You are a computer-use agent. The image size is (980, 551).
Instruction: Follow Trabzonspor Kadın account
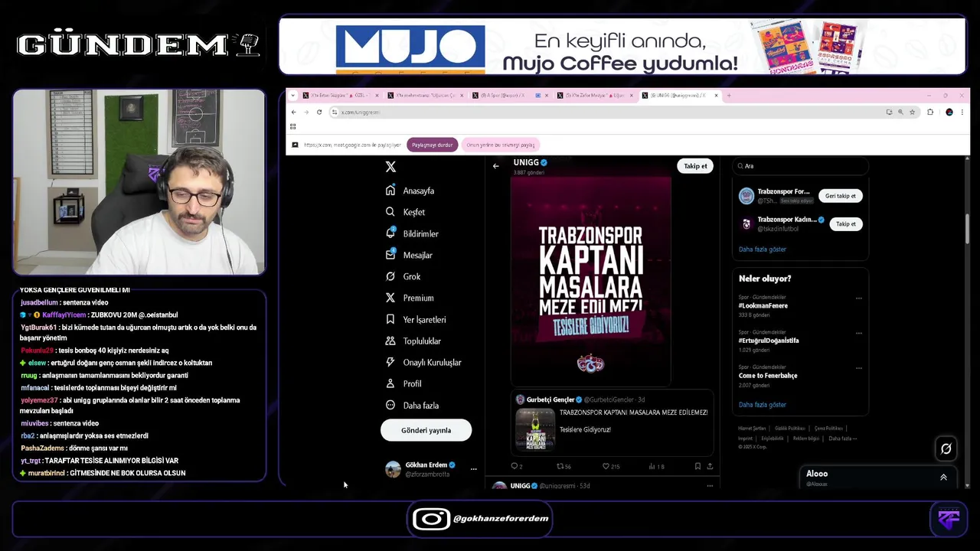pos(846,224)
